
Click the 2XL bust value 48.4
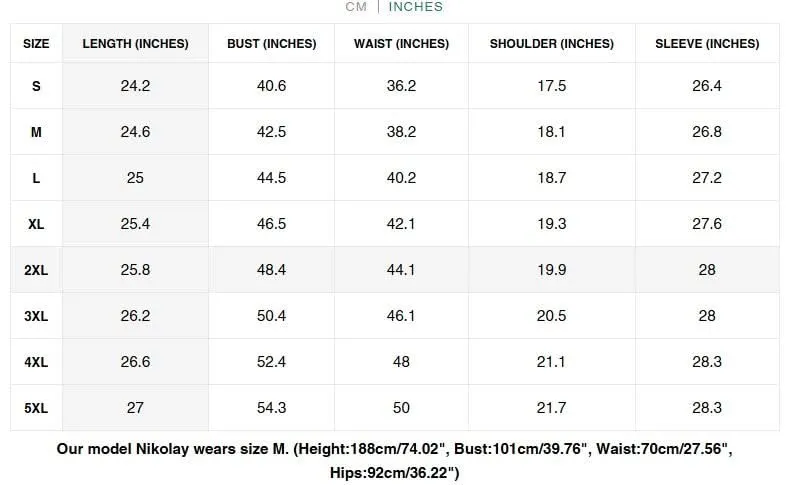(272, 270)
